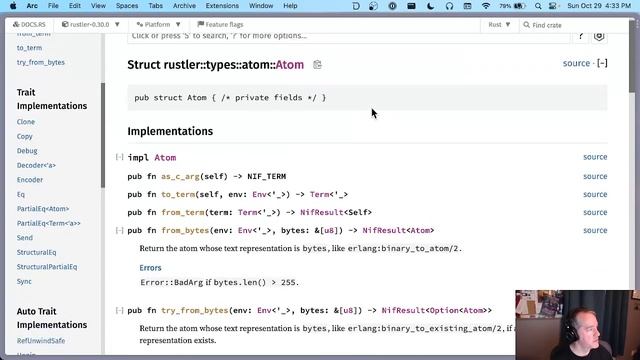Image resolution: width=640 pixels, height=360 pixels.
Task: Open the headphones audio menu bar icon
Action: point(449,6)
